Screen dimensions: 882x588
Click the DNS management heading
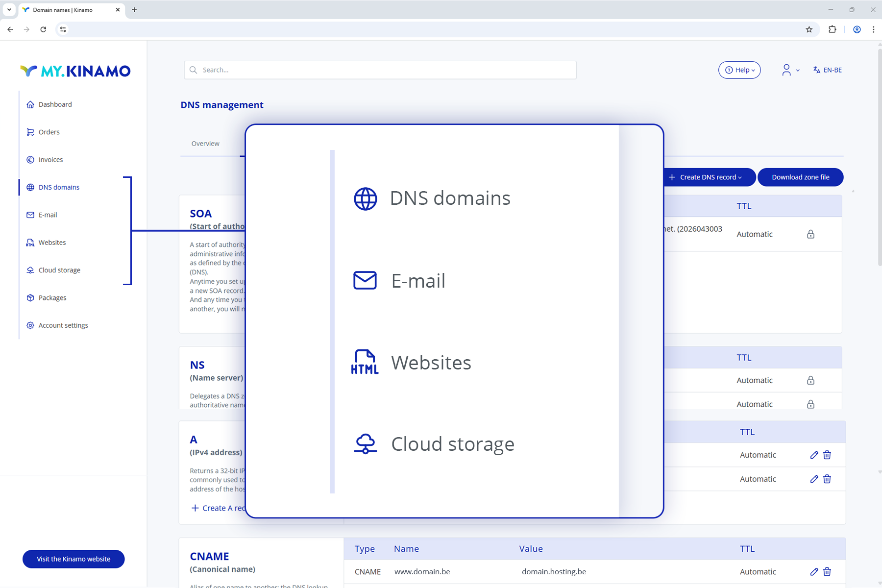[x=222, y=105]
